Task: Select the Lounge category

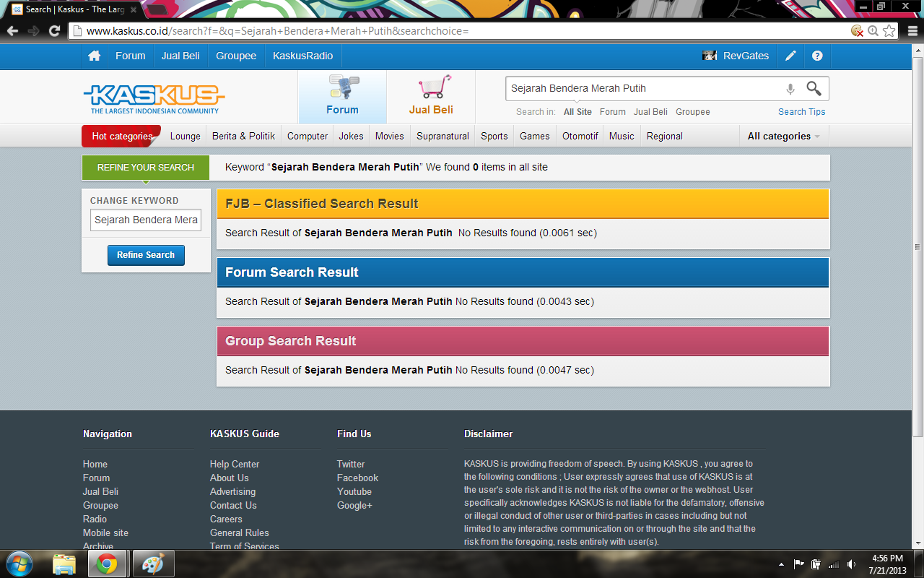Action: pyautogui.click(x=186, y=136)
